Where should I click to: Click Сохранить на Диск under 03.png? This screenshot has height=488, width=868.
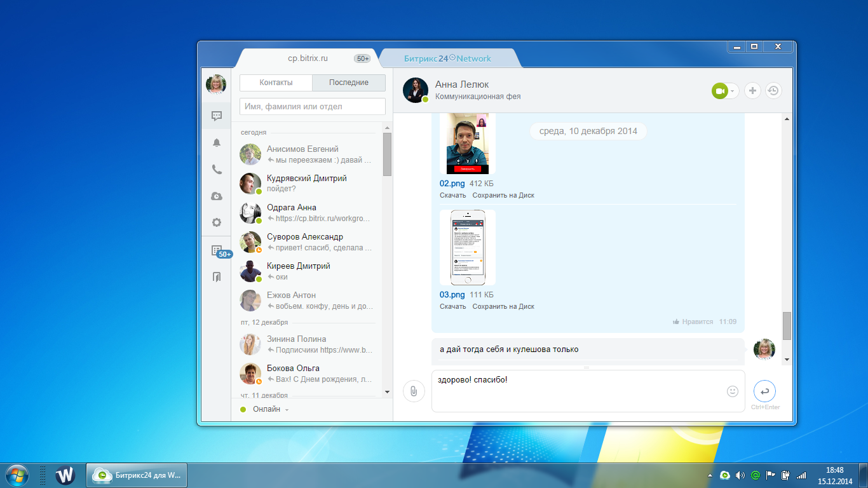[x=503, y=306]
